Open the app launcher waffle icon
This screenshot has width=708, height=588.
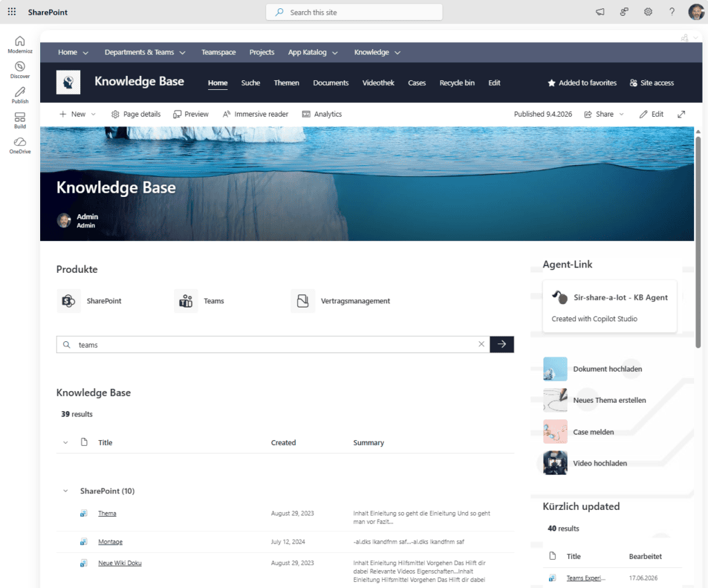click(x=12, y=12)
